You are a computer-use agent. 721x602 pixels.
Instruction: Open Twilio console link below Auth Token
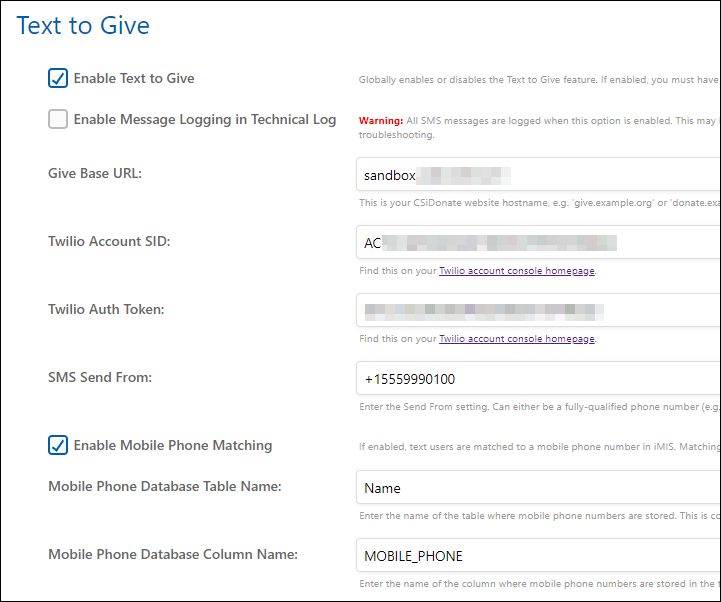pyautogui.click(x=517, y=339)
